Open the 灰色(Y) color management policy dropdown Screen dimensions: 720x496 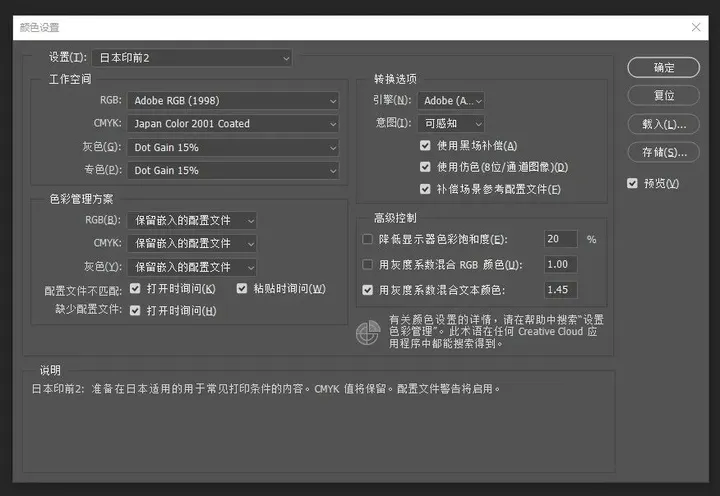(x=192, y=267)
